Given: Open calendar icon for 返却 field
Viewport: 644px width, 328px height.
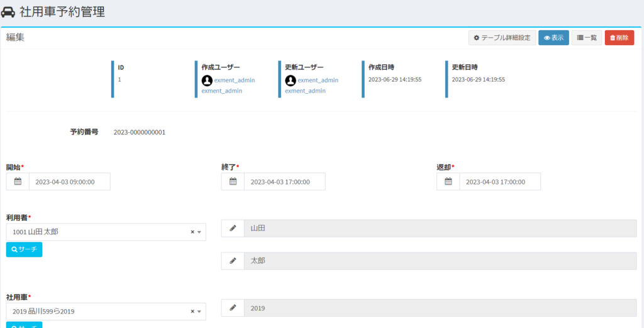Looking at the screenshot, I should coord(448,181).
